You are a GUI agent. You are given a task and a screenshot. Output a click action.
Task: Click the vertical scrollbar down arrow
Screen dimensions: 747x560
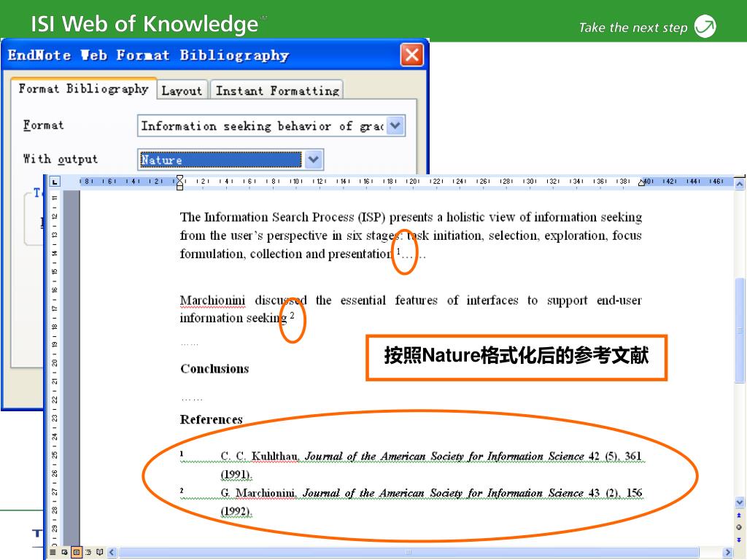click(740, 502)
